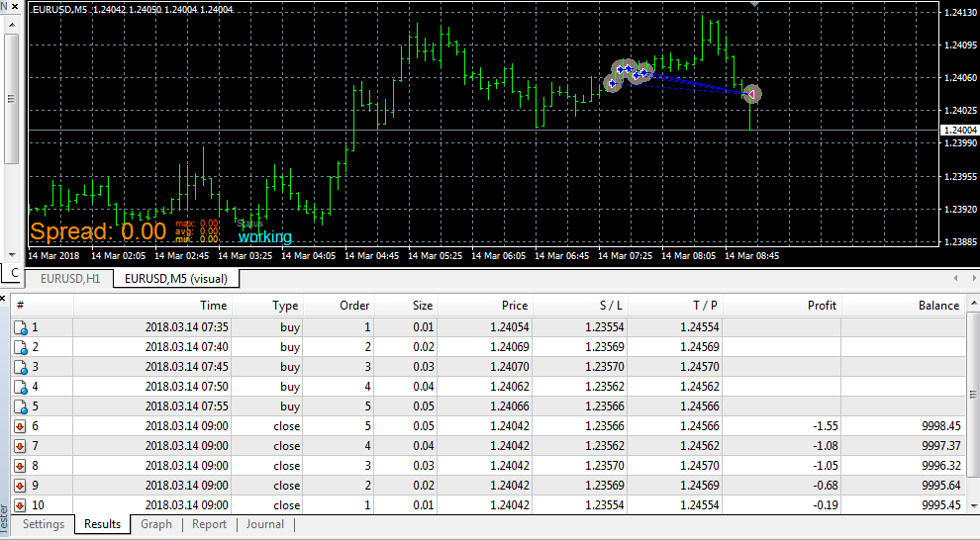
Task: Click the buy order icon in row 3
Action: point(20,367)
